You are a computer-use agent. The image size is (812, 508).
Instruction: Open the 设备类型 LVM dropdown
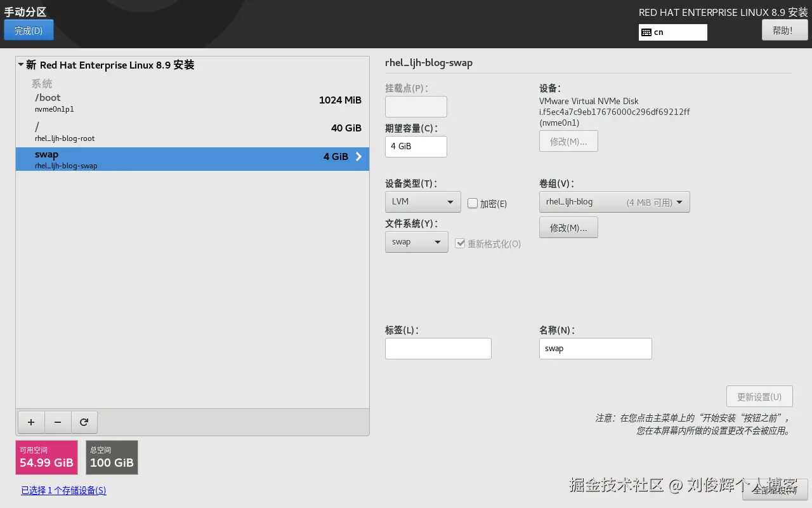pyautogui.click(x=422, y=202)
